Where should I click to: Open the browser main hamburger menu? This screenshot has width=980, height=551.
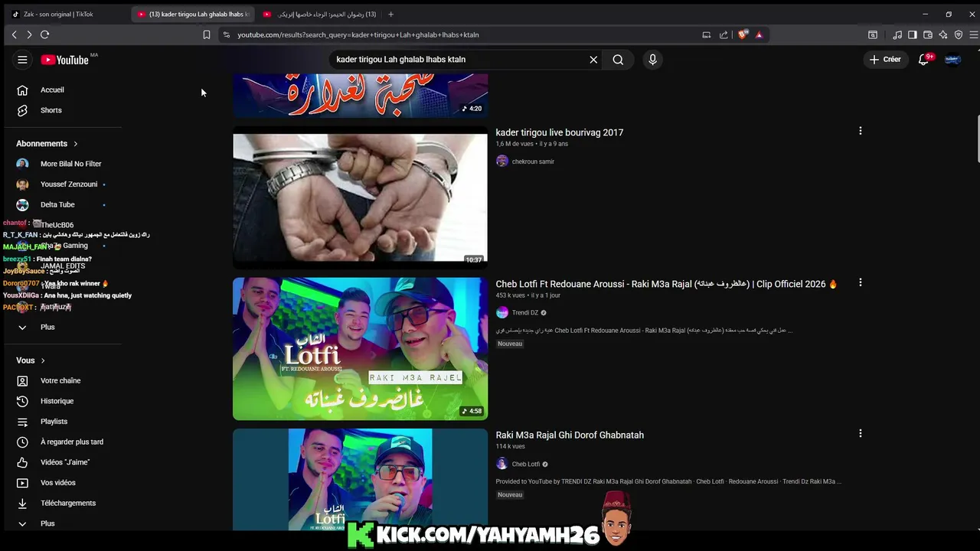coord(974,34)
